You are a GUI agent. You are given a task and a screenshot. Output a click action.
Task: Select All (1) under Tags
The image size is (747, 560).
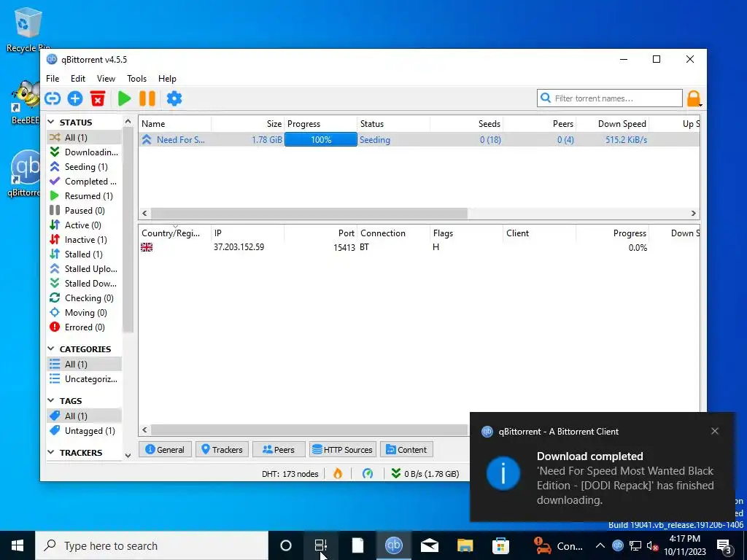pyautogui.click(x=84, y=416)
